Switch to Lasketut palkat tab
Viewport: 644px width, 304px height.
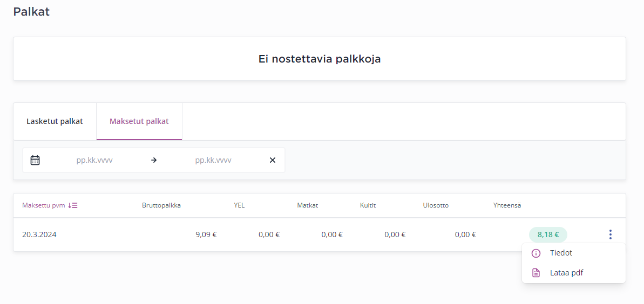[x=55, y=121]
